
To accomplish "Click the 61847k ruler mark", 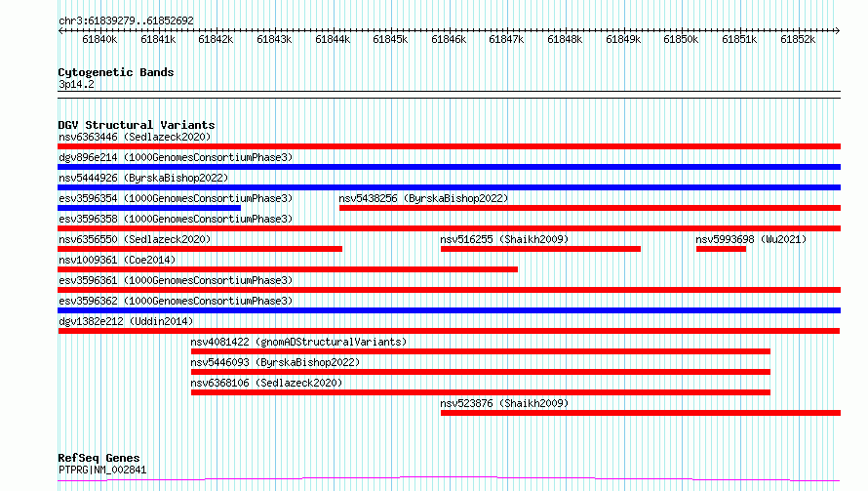I will point(506,39).
